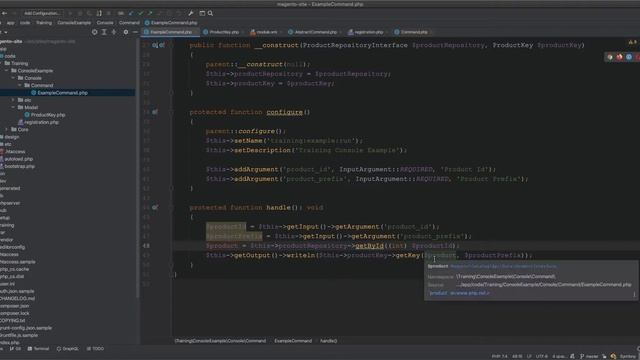Viewport: 640px width, 360px height.
Task: Open file in Safari browser icon
Action: (629, 57)
